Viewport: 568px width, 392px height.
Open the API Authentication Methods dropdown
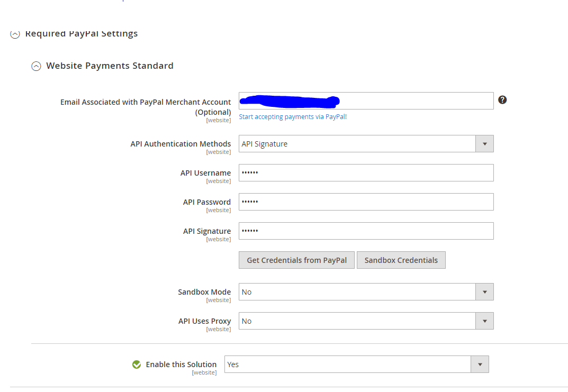[366, 144]
